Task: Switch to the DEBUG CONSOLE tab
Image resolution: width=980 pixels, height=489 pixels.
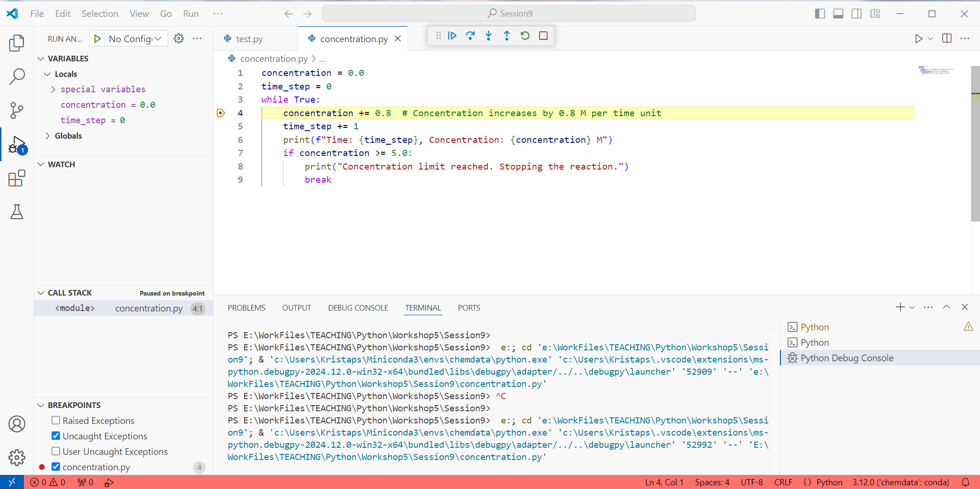Action: [358, 308]
